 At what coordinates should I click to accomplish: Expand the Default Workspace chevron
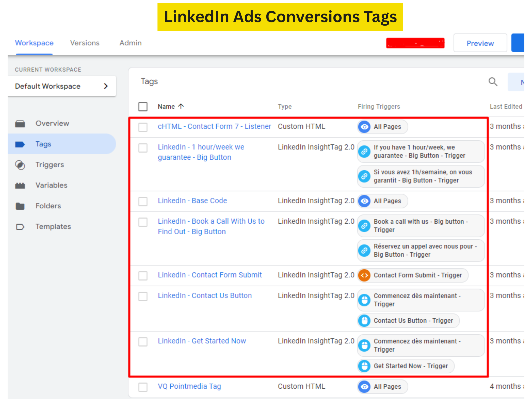[x=106, y=86]
